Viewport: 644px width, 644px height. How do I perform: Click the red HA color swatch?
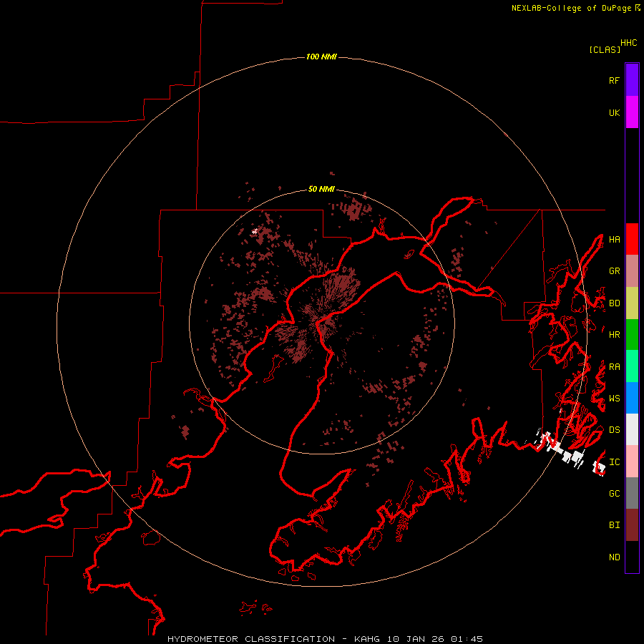(632, 239)
